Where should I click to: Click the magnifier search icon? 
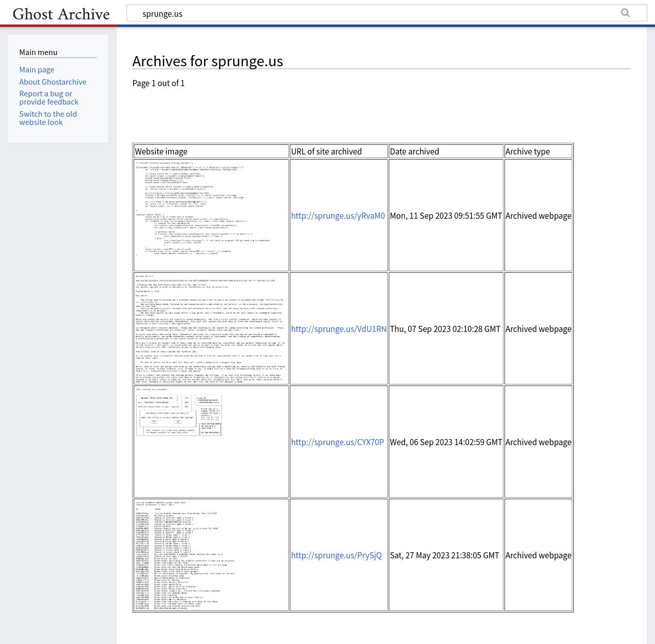coord(625,13)
